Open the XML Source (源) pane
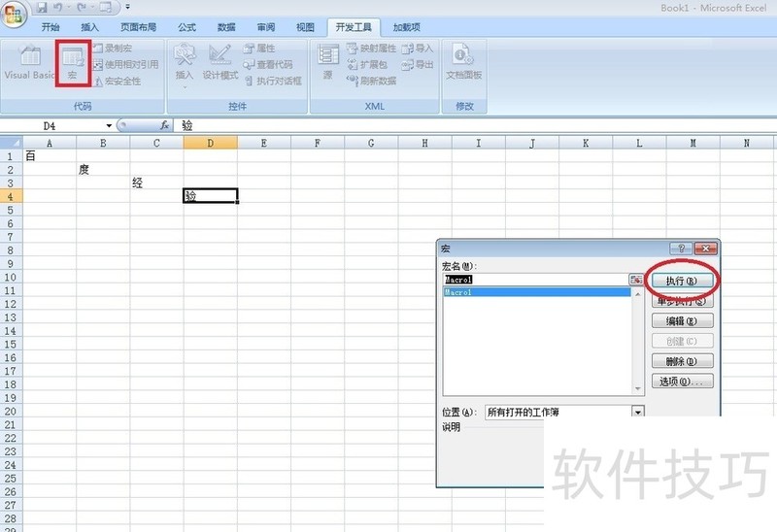777x532 pixels. pyautogui.click(x=327, y=62)
